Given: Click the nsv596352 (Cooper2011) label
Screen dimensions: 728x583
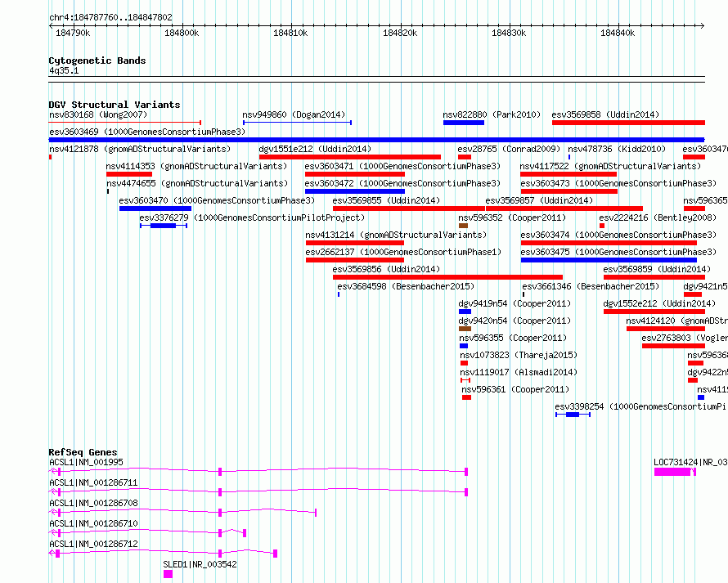Looking at the screenshot, I should [x=512, y=218].
